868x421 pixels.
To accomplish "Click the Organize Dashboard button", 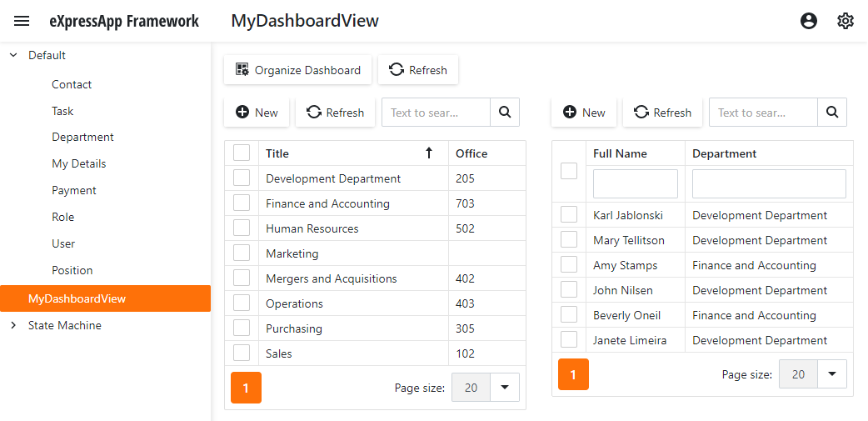I will [298, 70].
